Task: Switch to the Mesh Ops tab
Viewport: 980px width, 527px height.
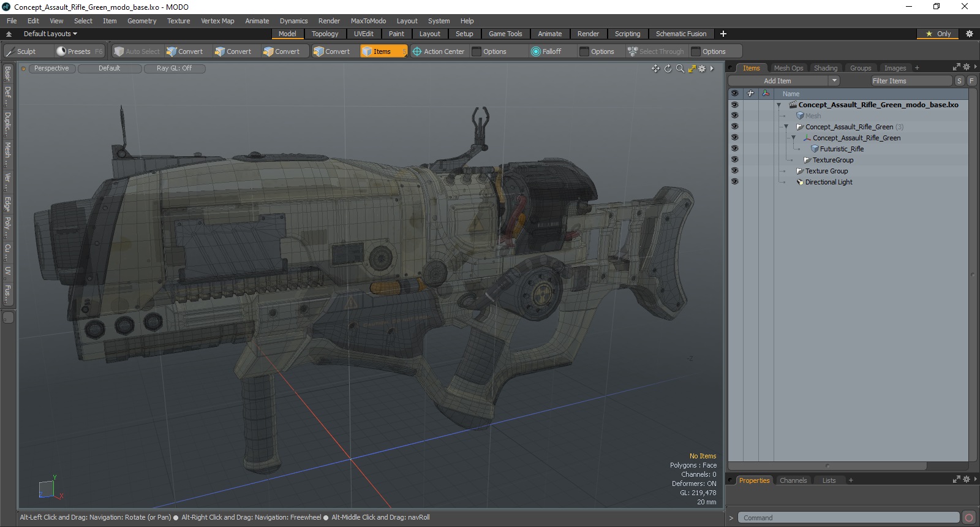Action: pyautogui.click(x=788, y=68)
